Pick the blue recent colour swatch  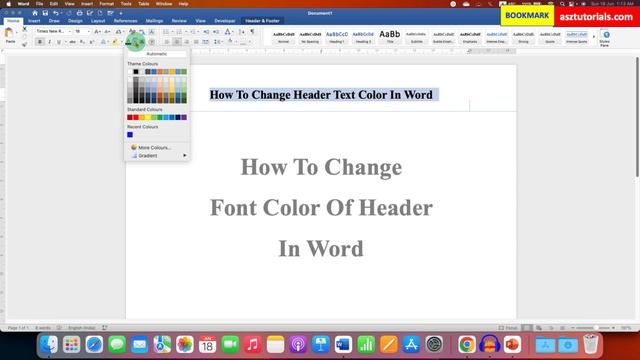point(130,135)
